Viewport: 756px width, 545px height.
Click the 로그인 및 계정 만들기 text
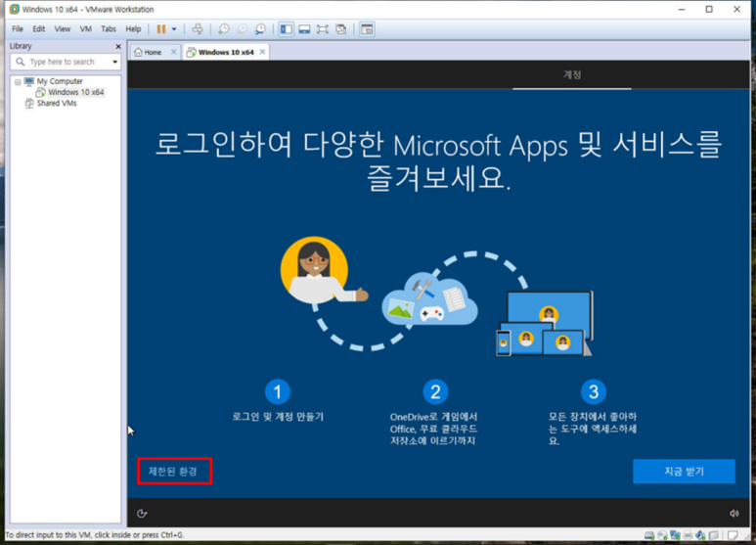(x=278, y=416)
